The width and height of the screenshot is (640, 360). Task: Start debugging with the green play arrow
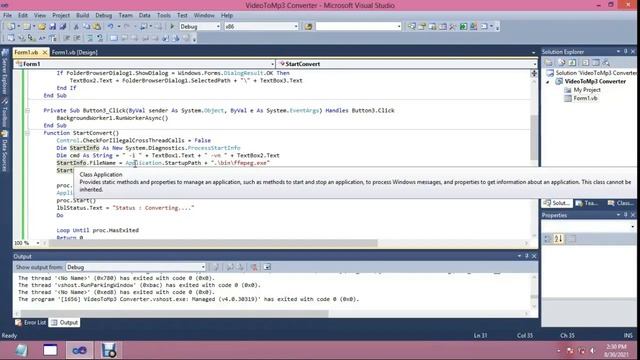tap(172, 27)
